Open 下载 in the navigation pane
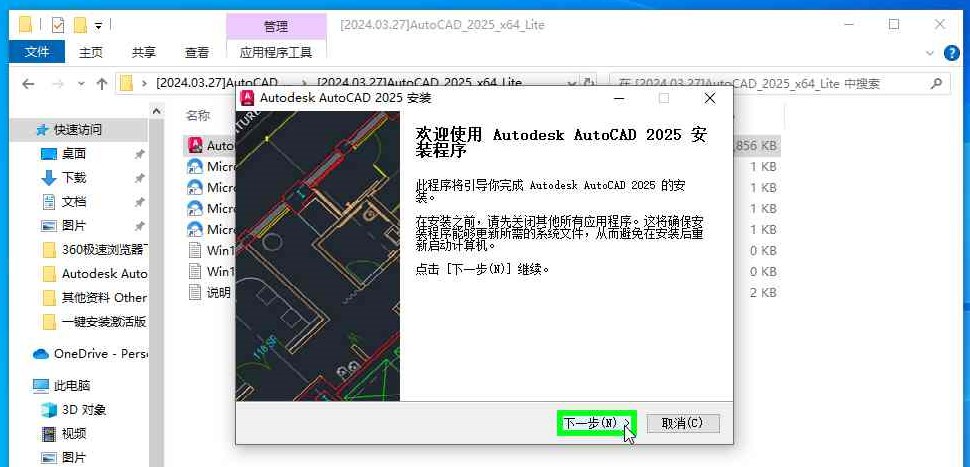The image size is (970, 467). tap(74, 178)
